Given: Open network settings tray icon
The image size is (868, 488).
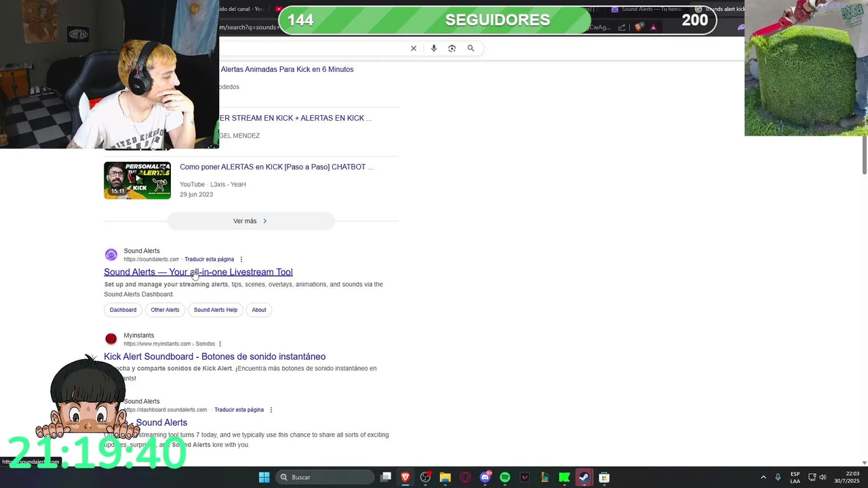Looking at the screenshot, I should (812, 477).
